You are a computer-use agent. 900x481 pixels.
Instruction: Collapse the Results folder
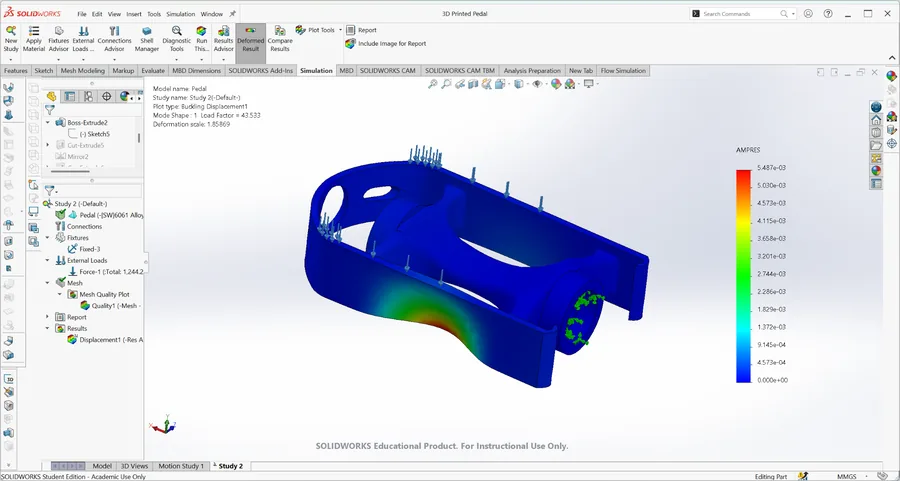[x=48, y=328]
